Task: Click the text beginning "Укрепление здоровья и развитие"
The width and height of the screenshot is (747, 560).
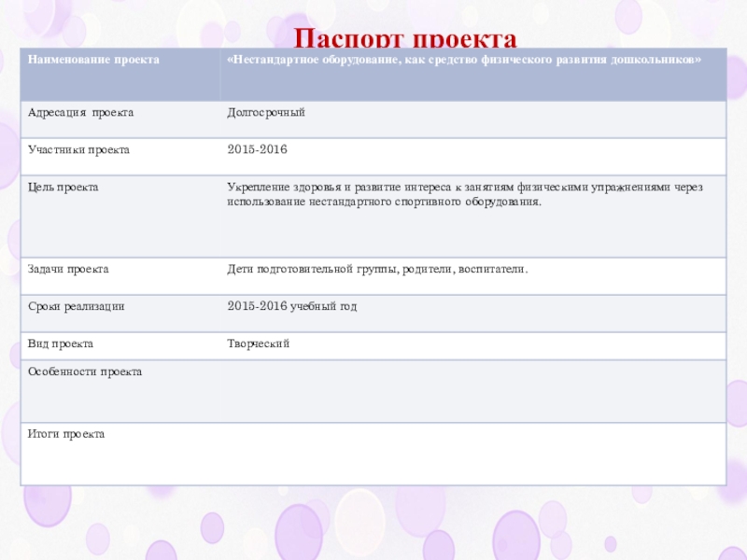Action: (x=464, y=194)
